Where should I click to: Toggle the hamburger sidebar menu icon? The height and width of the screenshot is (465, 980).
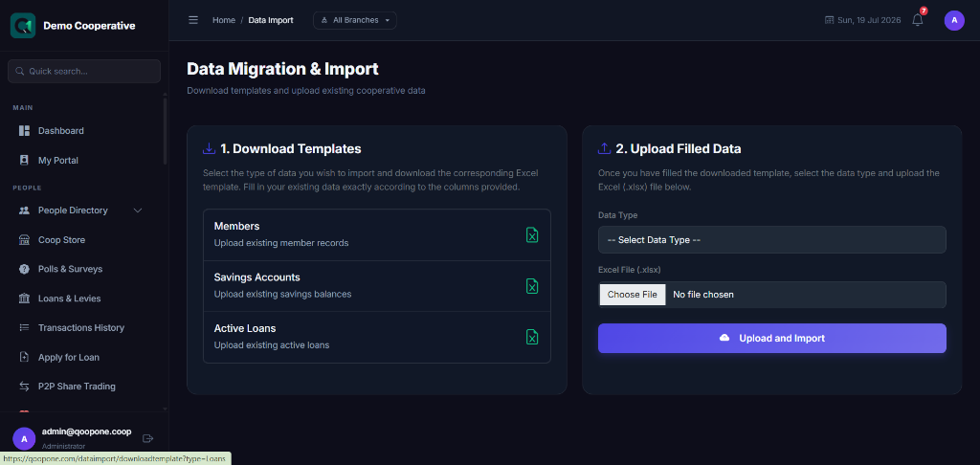tap(193, 20)
